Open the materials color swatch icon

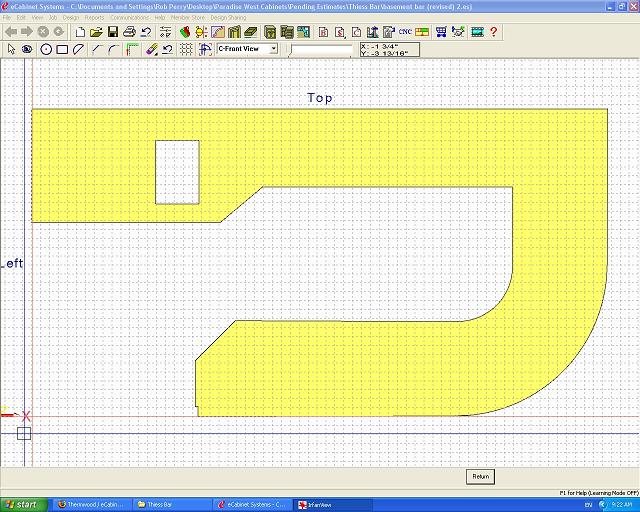tap(185, 32)
